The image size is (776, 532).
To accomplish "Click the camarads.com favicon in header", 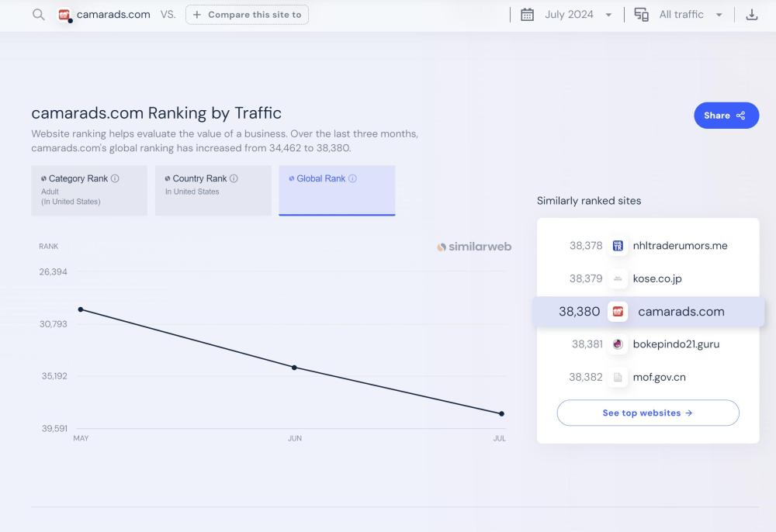I will coord(64,15).
